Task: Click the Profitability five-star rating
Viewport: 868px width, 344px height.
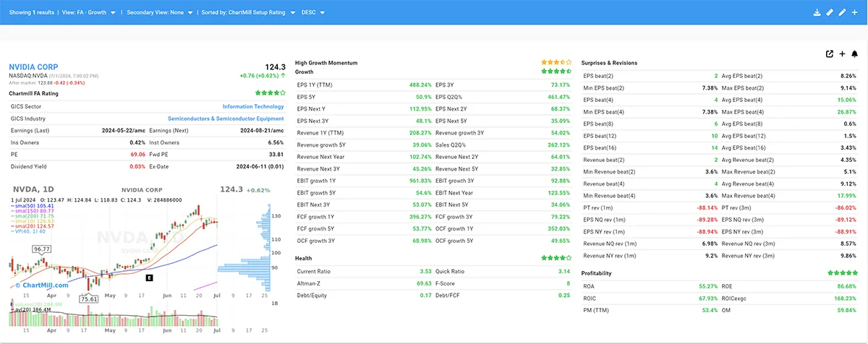Action: [843, 273]
